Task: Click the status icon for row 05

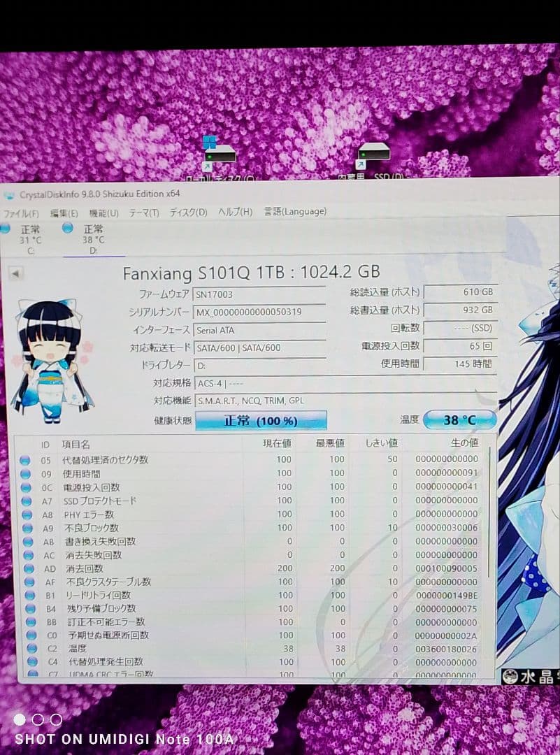Action: point(24,460)
